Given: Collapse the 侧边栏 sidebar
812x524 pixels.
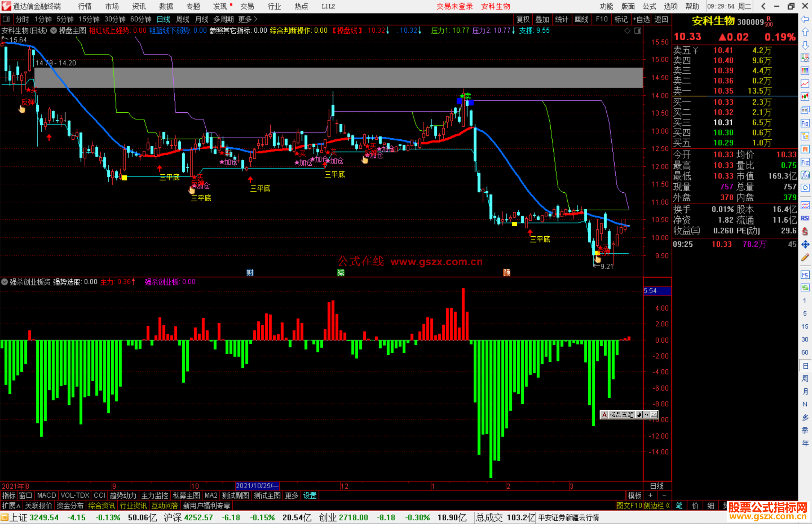Looking at the screenshot, I should pos(657,506).
